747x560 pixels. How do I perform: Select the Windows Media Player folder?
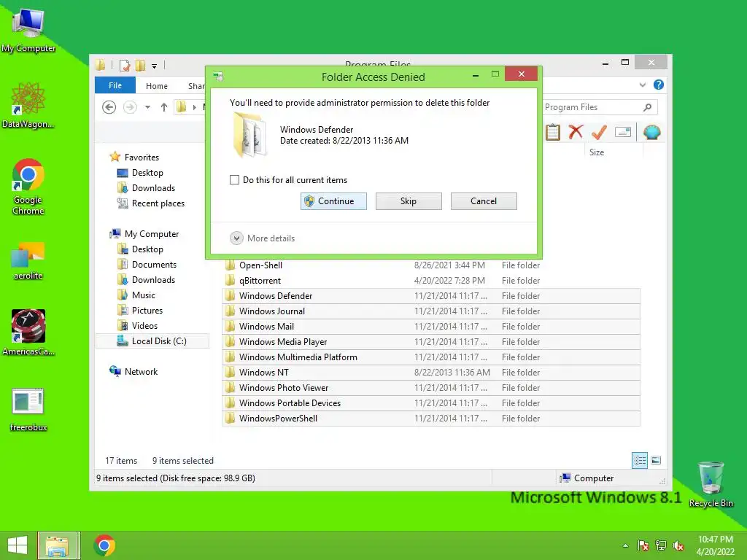coord(430,341)
